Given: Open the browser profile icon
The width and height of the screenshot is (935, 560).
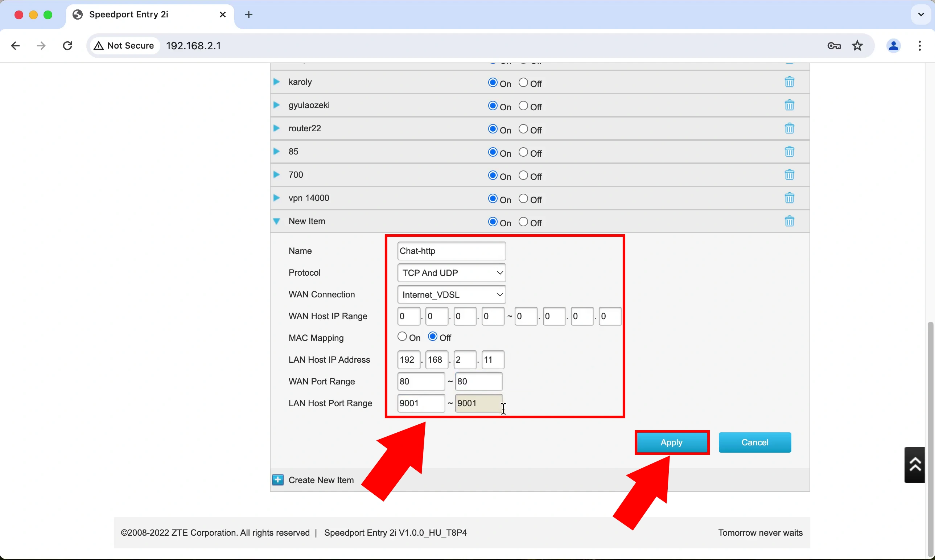Looking at the screenshot, I should (893, 46).
